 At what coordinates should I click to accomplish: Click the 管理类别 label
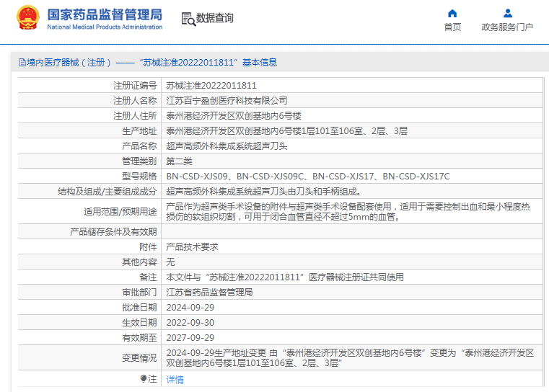click(139, 161)
